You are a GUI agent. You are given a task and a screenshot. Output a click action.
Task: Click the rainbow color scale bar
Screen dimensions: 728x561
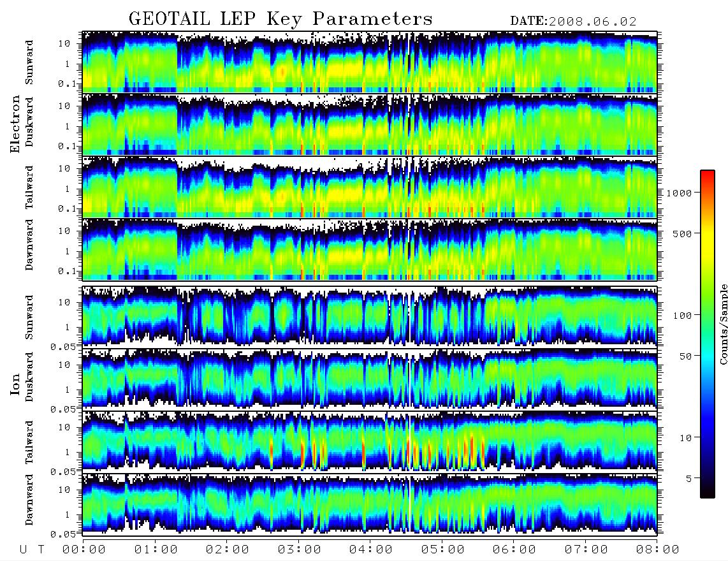tap(708, 334)
